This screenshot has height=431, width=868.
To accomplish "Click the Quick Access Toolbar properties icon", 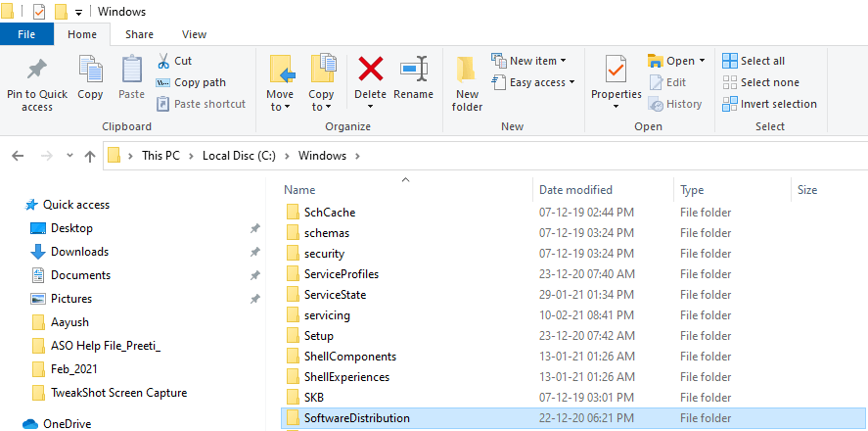I will coord(39,11).
